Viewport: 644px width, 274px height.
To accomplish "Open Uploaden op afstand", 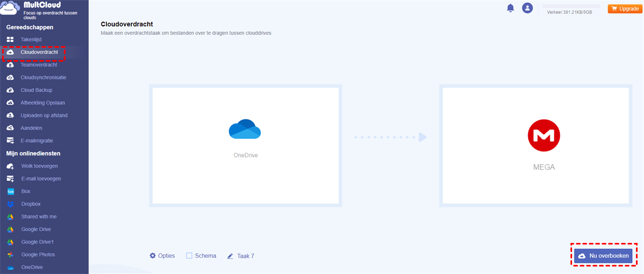I will [44, 115].
